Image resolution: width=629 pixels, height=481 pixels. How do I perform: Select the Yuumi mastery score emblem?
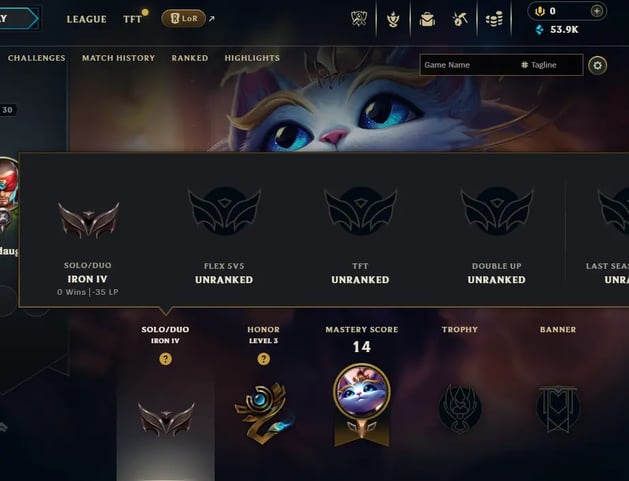(x=361, y=404)
